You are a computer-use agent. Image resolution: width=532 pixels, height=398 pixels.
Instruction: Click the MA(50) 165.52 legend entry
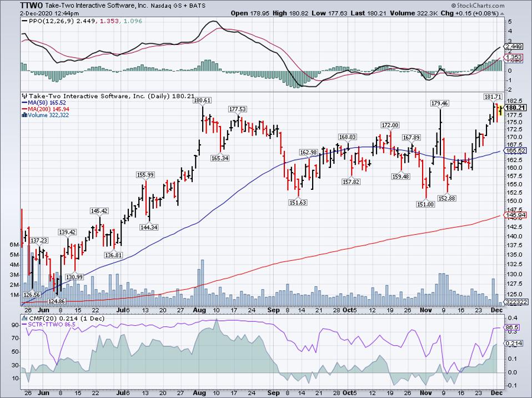(x=47, y=102)
